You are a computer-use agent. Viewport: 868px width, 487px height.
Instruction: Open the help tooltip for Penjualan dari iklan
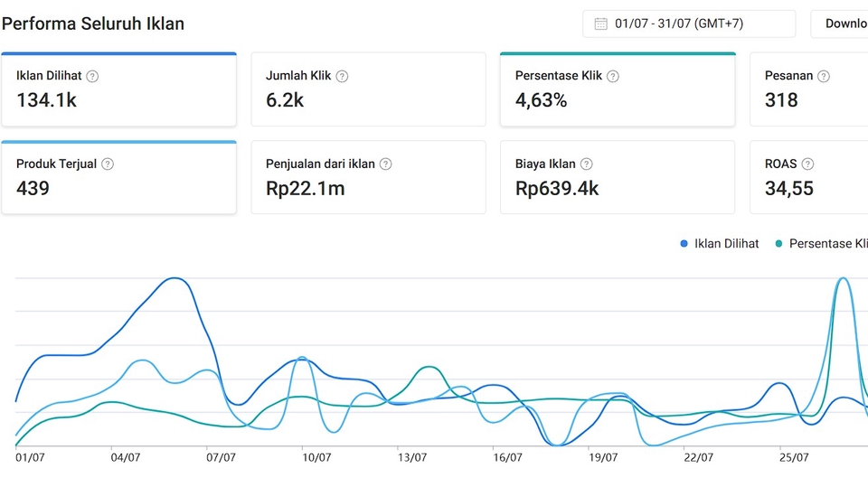(386, 164)
